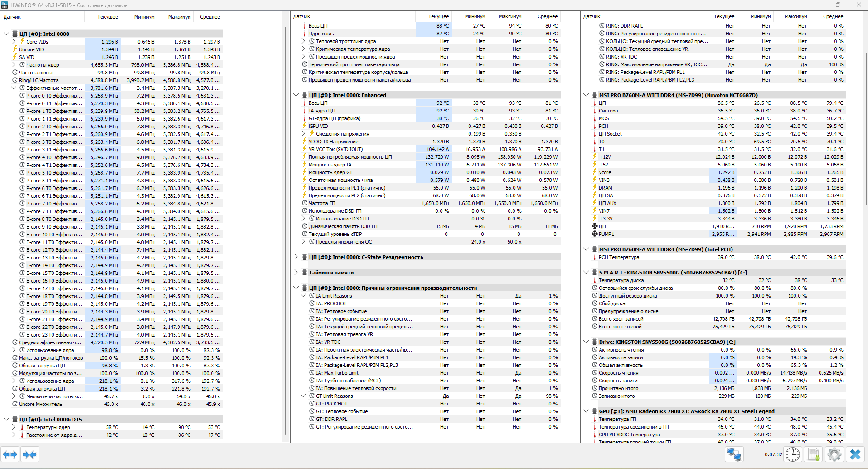The image size is (868, 469).
Task: Click the clock icon beside Записано итого
Action: [595, 396]
